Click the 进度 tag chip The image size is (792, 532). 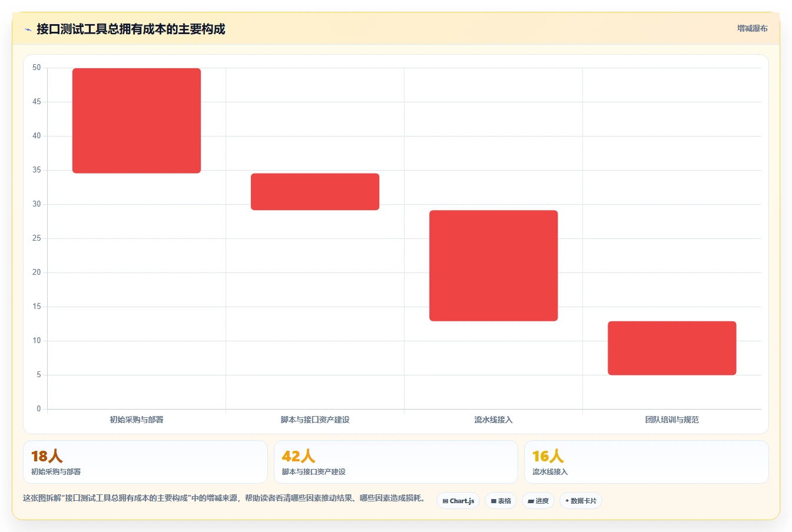[538, 501]
